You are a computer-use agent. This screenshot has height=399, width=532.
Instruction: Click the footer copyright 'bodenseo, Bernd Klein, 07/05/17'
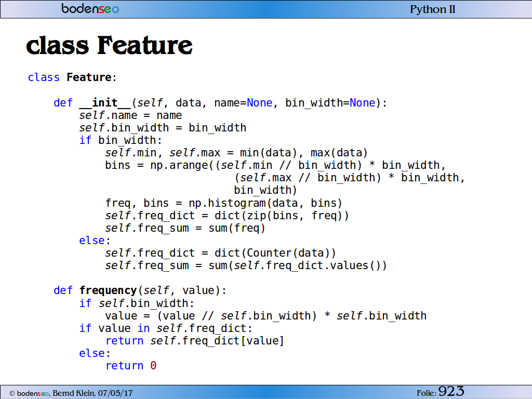click(x=71, y=393)
